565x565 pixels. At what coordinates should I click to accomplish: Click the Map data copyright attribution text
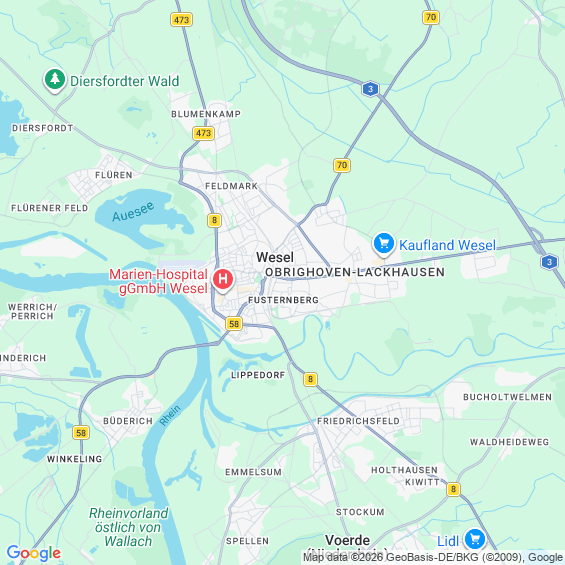(433, 557)
